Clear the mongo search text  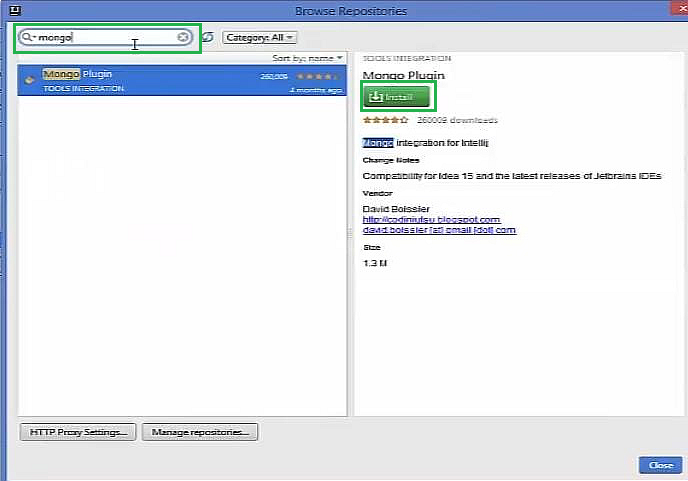(183, 37)
